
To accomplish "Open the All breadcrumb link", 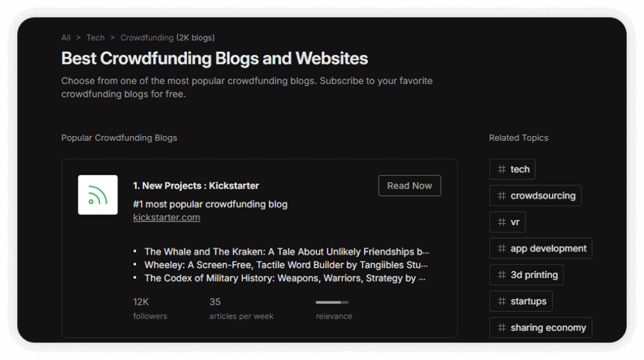I will point(66,37).
